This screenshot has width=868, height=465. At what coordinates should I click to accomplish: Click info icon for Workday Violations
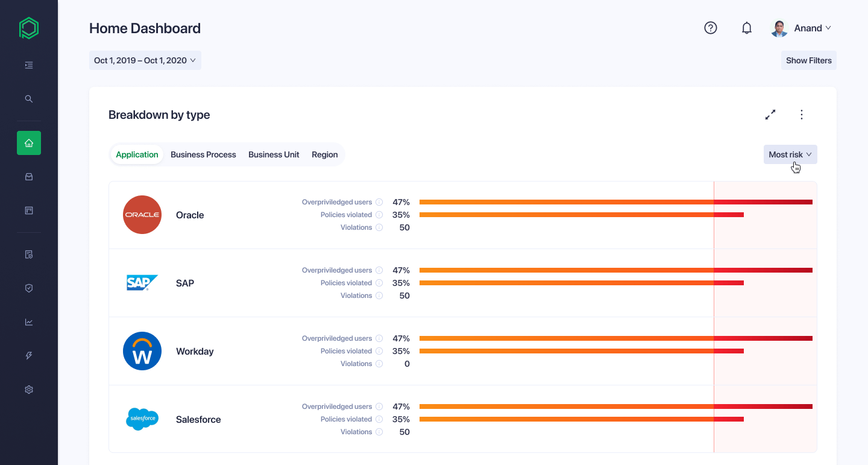tap(379, 364)
